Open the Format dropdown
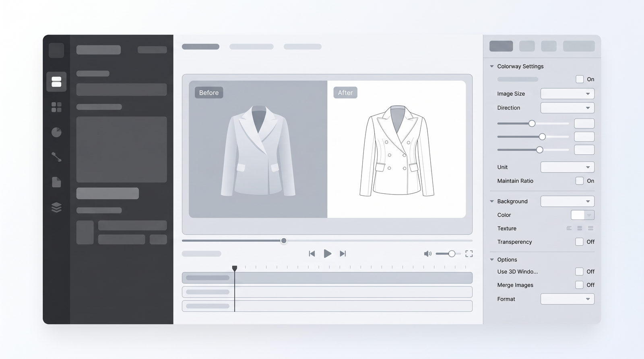644x359 pixels. [568, 299]
